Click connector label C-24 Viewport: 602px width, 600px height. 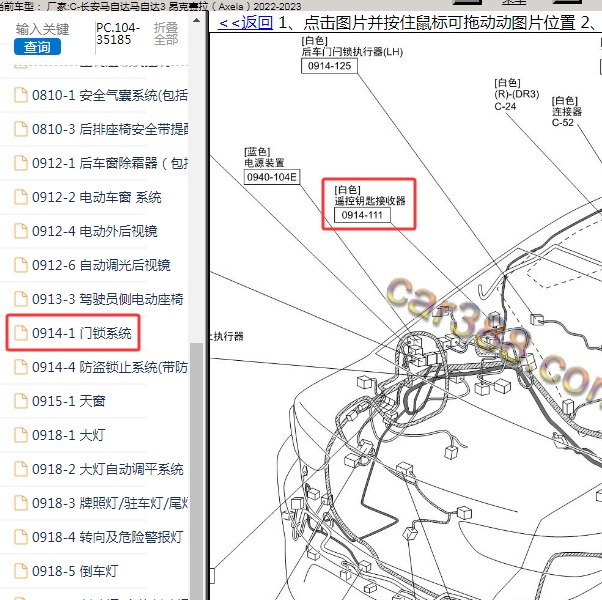[x=505, y=107]
